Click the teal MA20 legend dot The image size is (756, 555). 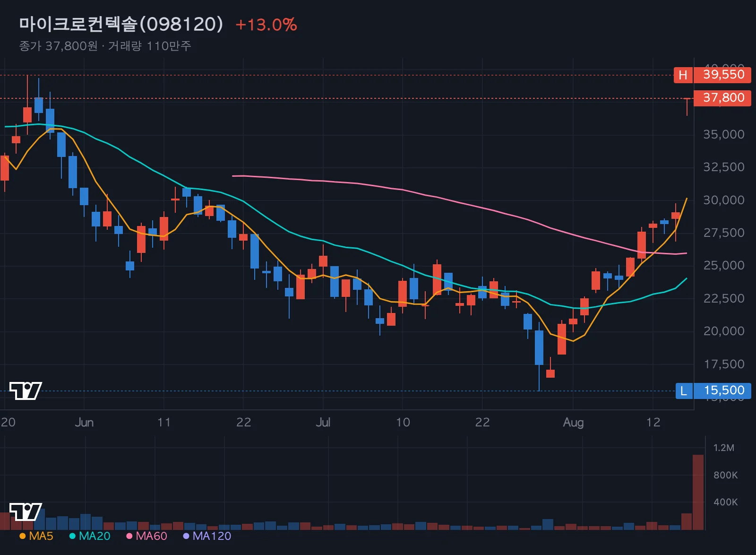[72, 536]
